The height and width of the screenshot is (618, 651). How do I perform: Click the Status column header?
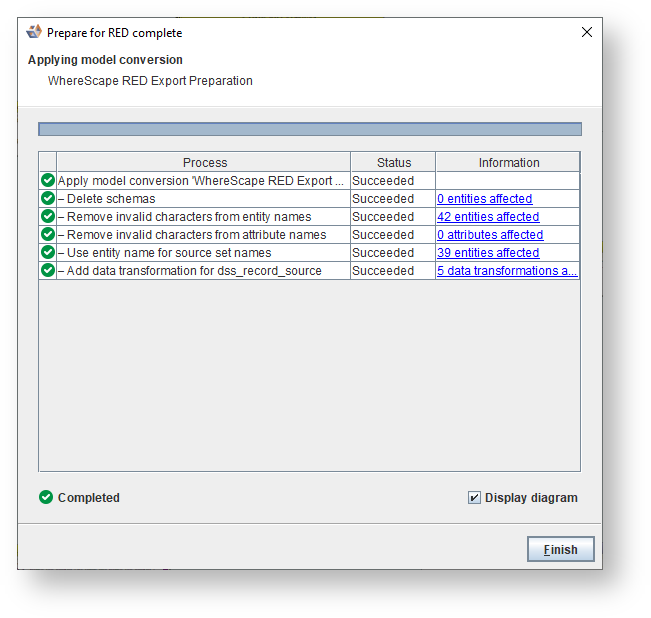[x=393, y=163]
